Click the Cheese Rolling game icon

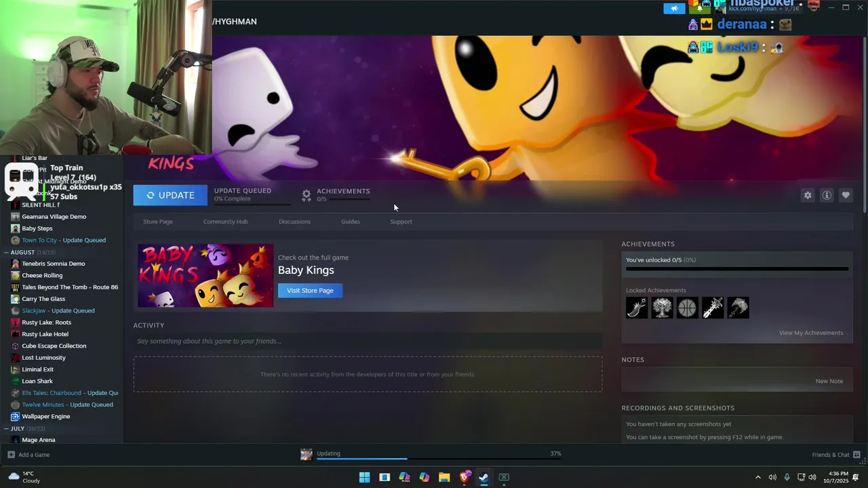pyautogui.click(x=16, y=275)
